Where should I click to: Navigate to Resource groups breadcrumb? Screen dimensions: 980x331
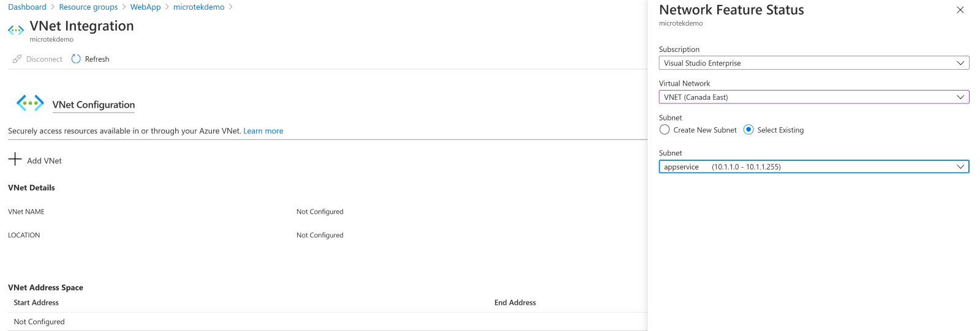88,7
